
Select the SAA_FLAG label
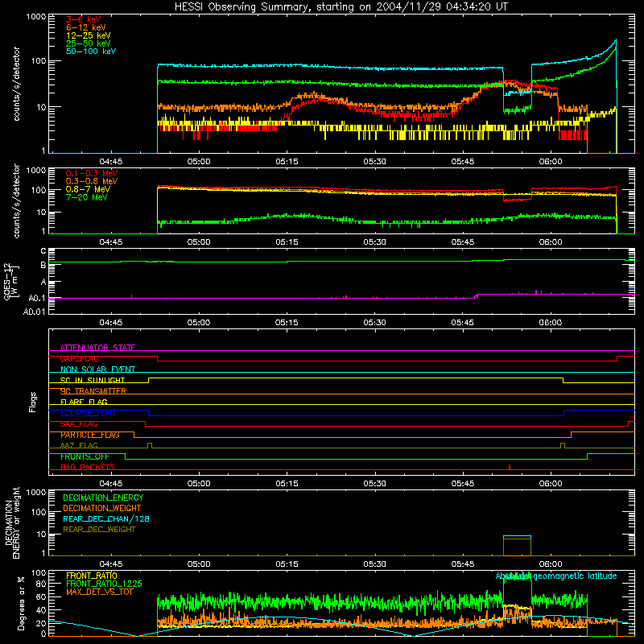(x=79, y=424)
